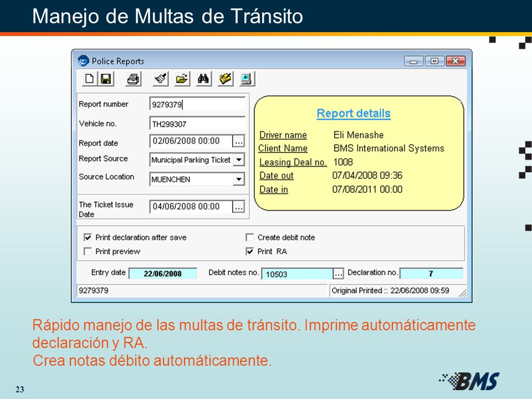This screenshot has height=399, width=532.
Task: Click the Date in label link
Action: (x=273, y=190)
